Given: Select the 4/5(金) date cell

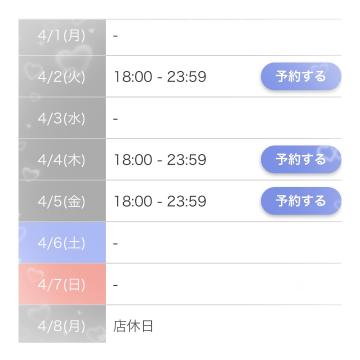Looking at the screenshot, I should point(62,201).
